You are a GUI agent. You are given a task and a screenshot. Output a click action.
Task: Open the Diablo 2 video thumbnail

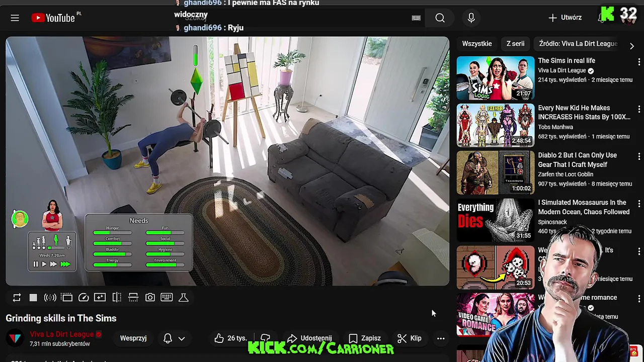pos(496,172)
